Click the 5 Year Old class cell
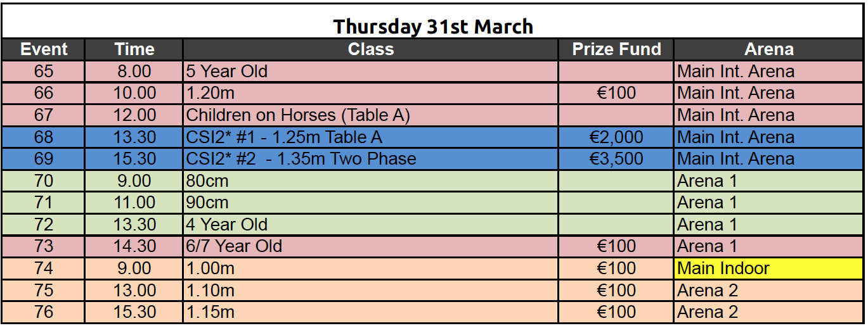The image size is (868, 328). click(371, 72)
